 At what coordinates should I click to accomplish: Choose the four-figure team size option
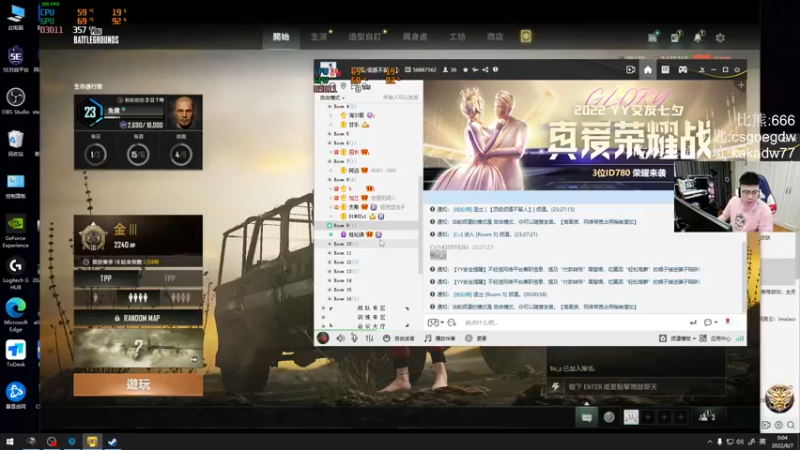[x=181, y=297]
